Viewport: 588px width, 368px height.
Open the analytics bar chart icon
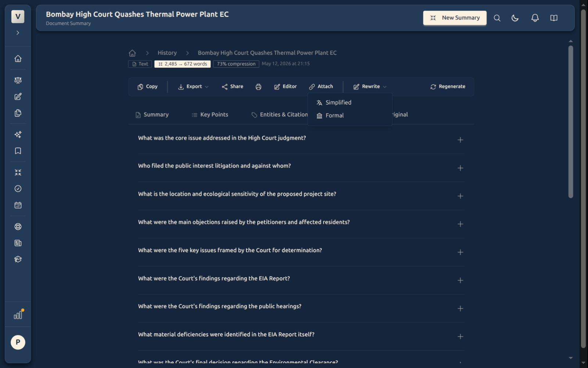tap(18, 315)
